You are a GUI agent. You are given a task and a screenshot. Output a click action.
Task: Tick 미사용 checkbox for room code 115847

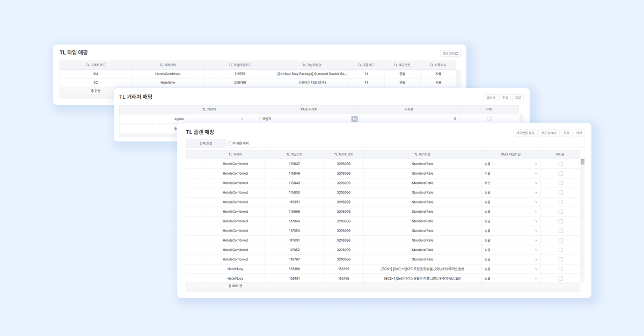pyautogui.click(x=560, y=164)
